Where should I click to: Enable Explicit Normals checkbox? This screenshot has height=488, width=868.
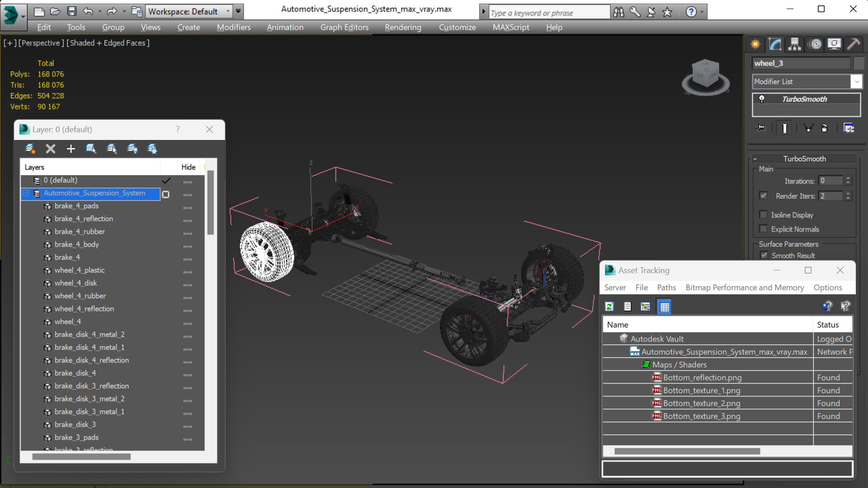764,229
